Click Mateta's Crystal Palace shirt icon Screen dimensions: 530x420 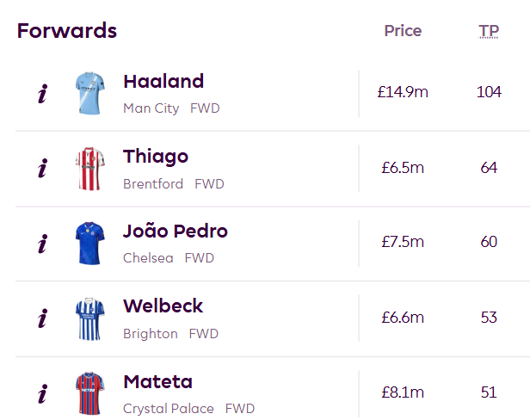[x=89, y=393]
